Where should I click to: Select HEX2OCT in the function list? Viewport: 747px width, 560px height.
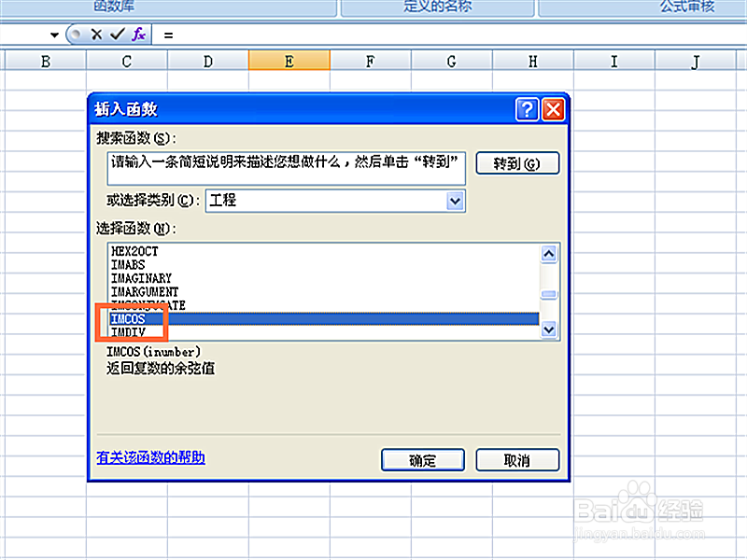[x=134, y=251]
